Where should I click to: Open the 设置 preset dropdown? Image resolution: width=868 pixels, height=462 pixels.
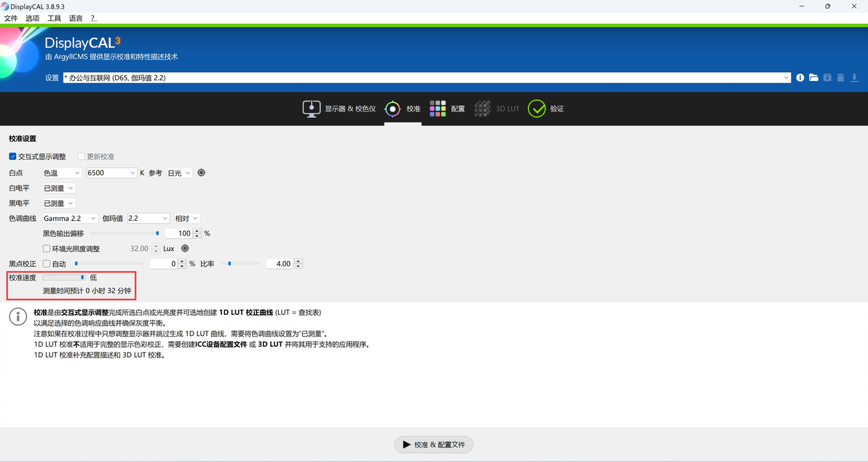(x=427, y=77)
